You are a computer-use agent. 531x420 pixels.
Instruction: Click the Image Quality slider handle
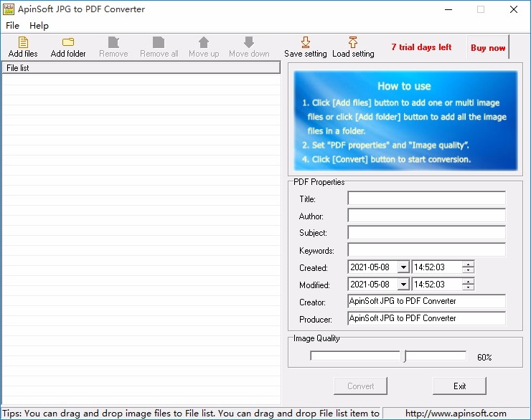click(405, 356)
